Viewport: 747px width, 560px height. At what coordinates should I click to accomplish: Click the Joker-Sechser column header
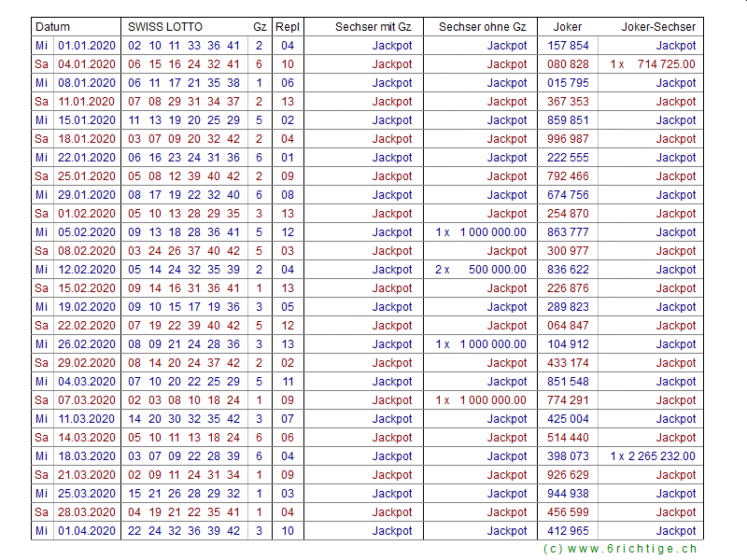pyautogui.click(x=658, y=27)
